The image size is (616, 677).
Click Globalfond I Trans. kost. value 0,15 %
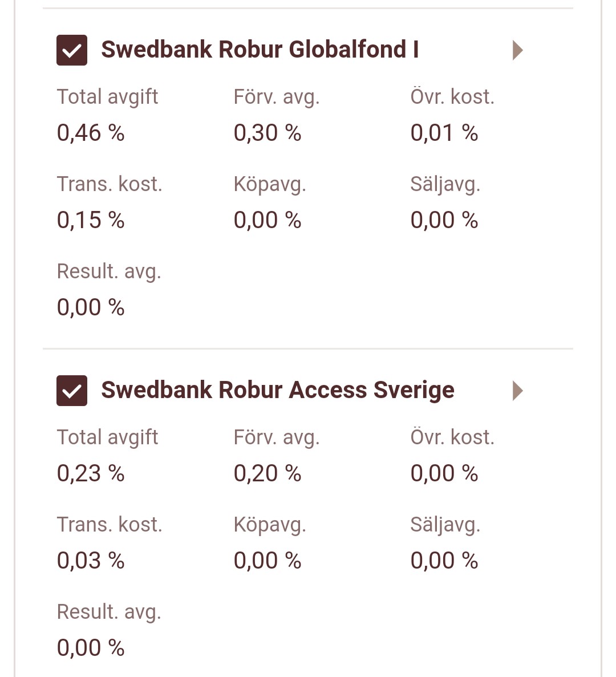coord(91,220)
